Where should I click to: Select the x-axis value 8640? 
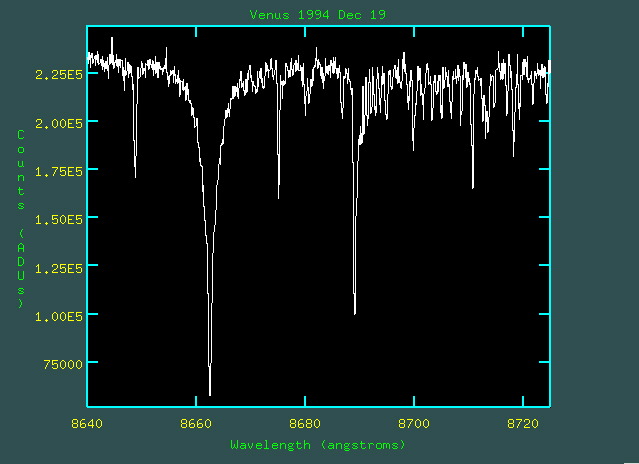[x=87, y=424]
